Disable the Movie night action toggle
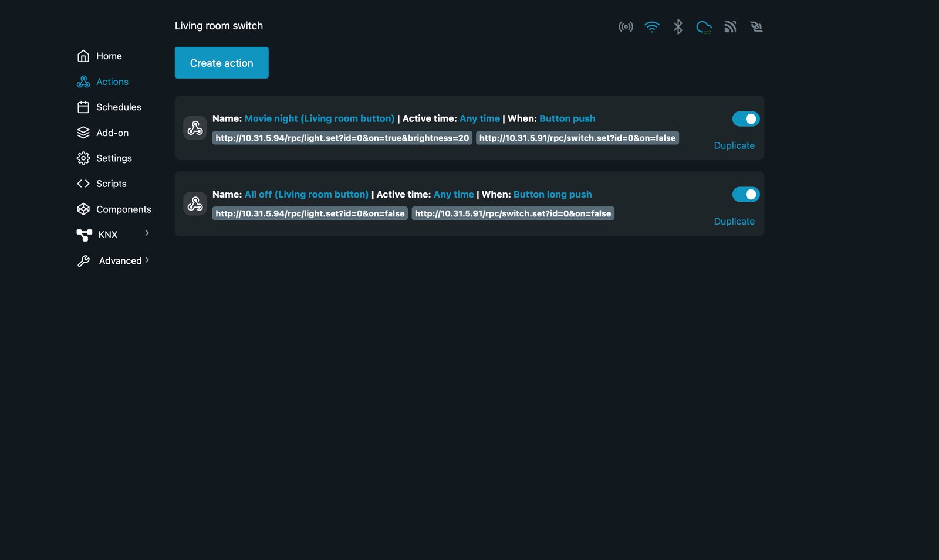 point(746,119)
